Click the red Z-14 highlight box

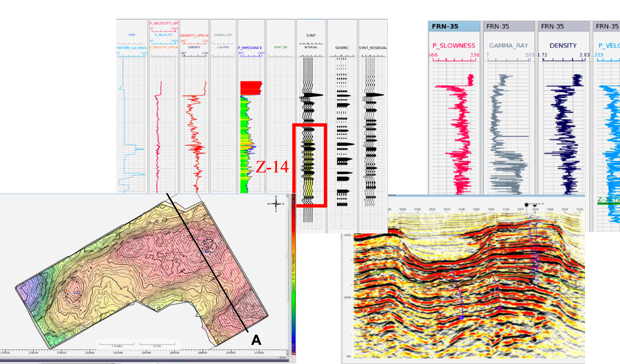point(309,165)
